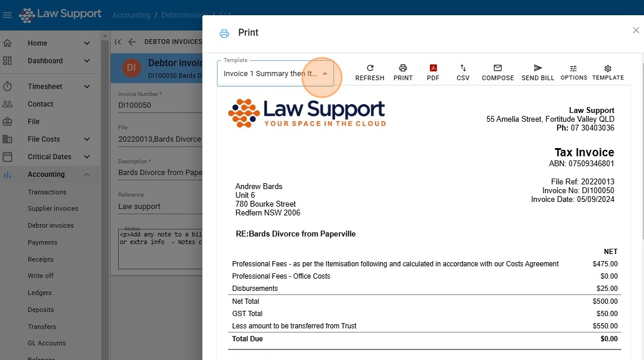The image size is (644, 360).
Task: Click the Law Support logo
Action: pyautogui.click(x=60, y=15)
